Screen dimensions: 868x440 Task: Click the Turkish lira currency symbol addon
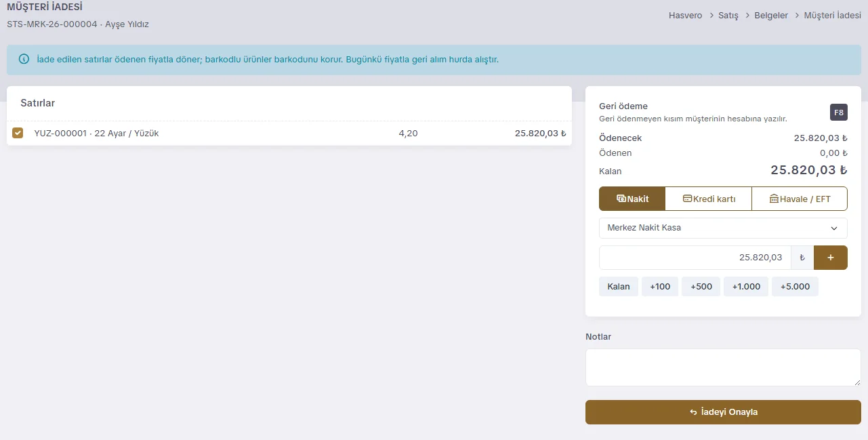click(802, 258)
